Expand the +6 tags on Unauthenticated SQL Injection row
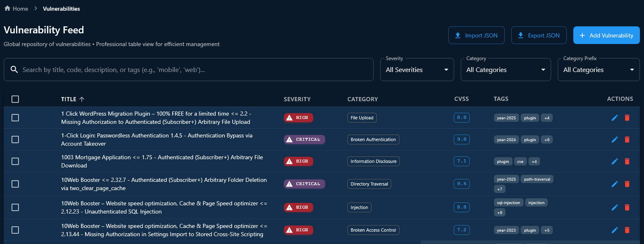Screen dimensions: 644x244 (x=500, y=213)
